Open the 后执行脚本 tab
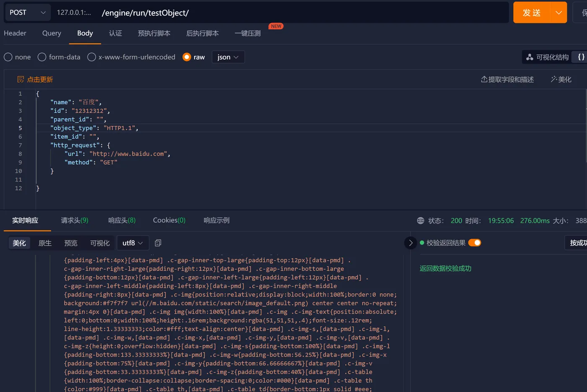Viewport: 587px width, 392px height. pos(203,33)
